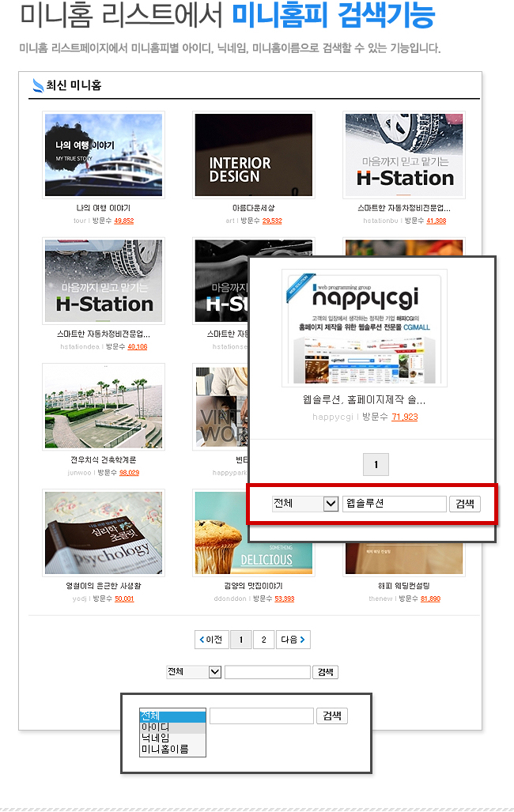Expand the 전체 dropdown below pagination
The width and height of the screenshot is (514, 812).
tap(195, 672)
